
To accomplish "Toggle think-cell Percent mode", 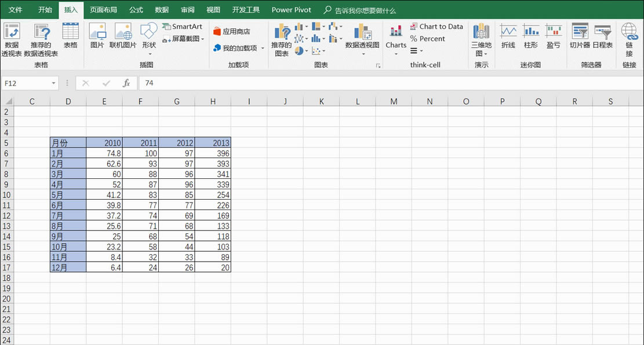I will click(x=428, y=39).
